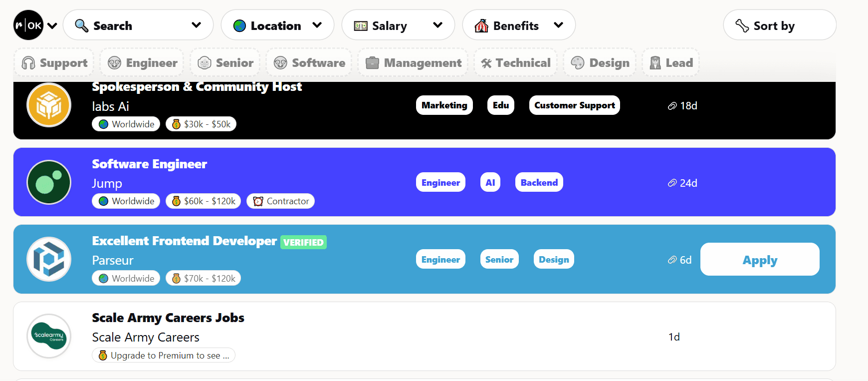Click the link icon beside 18d

[x=672, y=106]
